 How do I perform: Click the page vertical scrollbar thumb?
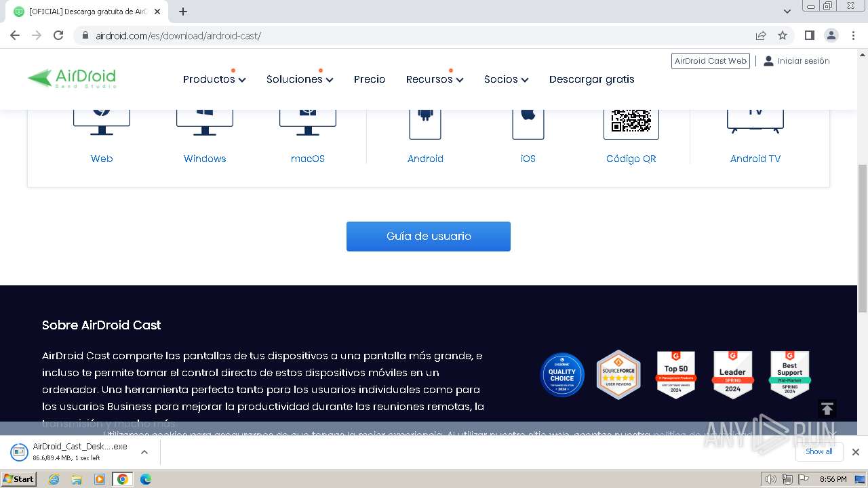click(x=863, y=237)
